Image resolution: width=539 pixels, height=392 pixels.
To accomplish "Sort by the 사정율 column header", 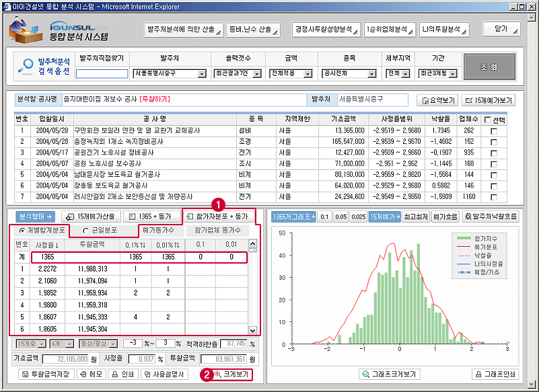I will coord(47,245).
